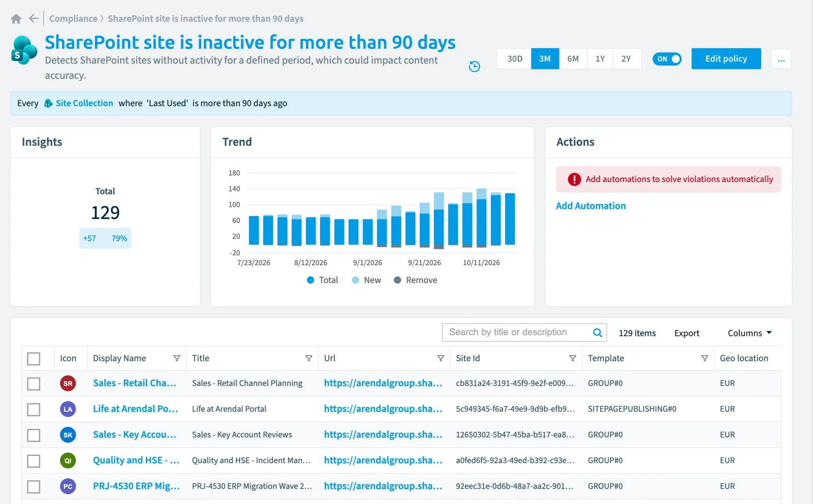Tick the Quality and HSE row checkbox
Screen dimensions: 813x504
(x=34, y=461)
